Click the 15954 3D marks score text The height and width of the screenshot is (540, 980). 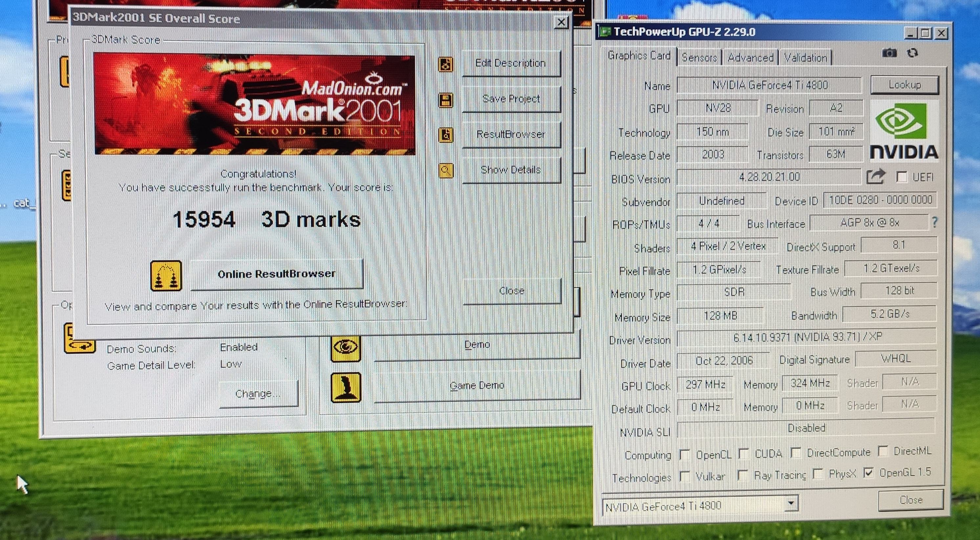tap(267, 220)
